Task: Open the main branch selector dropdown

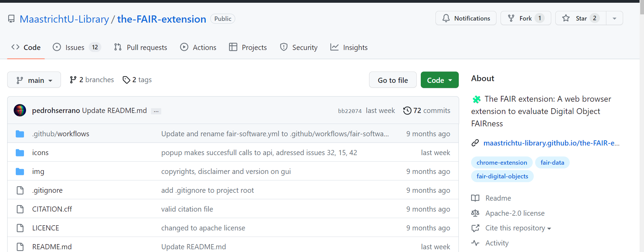Action: click(x=34, y=80)
